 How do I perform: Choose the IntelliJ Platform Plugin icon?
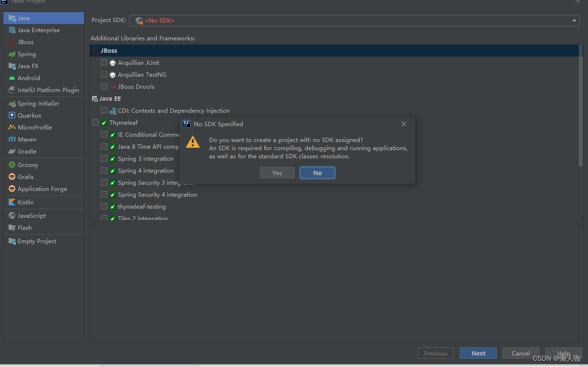[12, 90]
